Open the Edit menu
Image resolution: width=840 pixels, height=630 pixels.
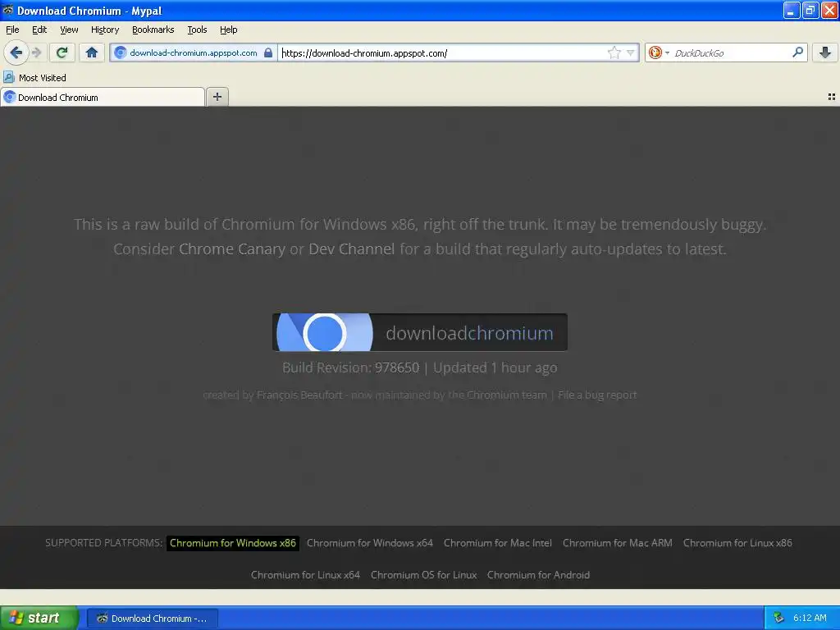click(x=39, y=30)
